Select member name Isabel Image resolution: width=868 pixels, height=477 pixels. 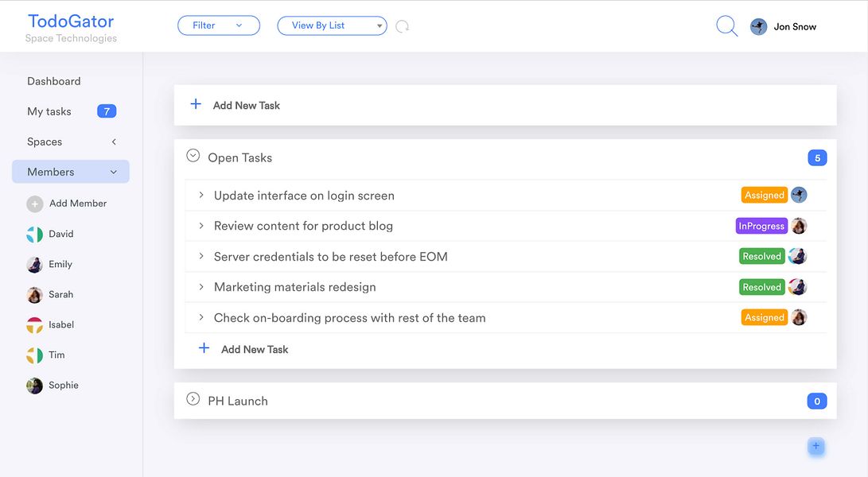click(61, 325)
